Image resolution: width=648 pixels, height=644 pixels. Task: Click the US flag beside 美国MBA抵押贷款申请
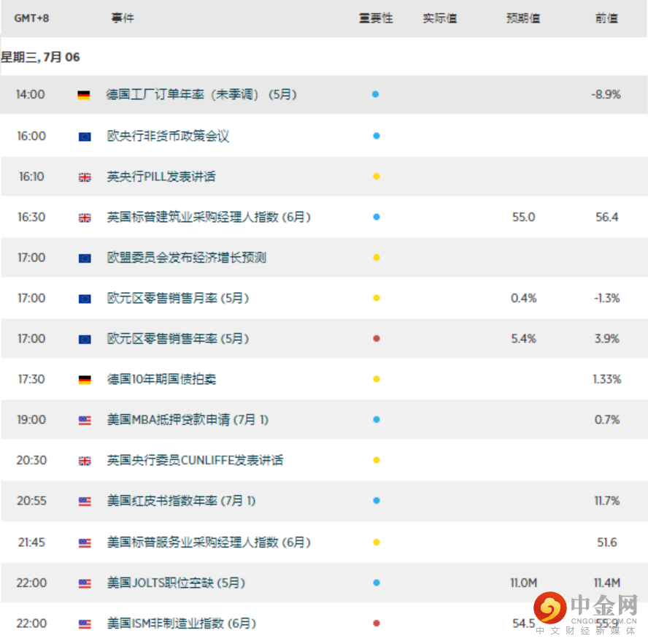(x=85, y=421)
